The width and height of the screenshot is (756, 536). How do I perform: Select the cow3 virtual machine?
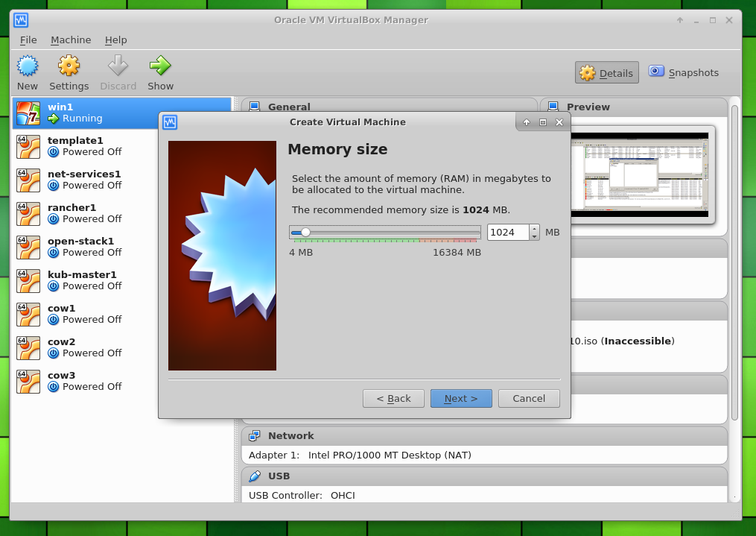122,382
